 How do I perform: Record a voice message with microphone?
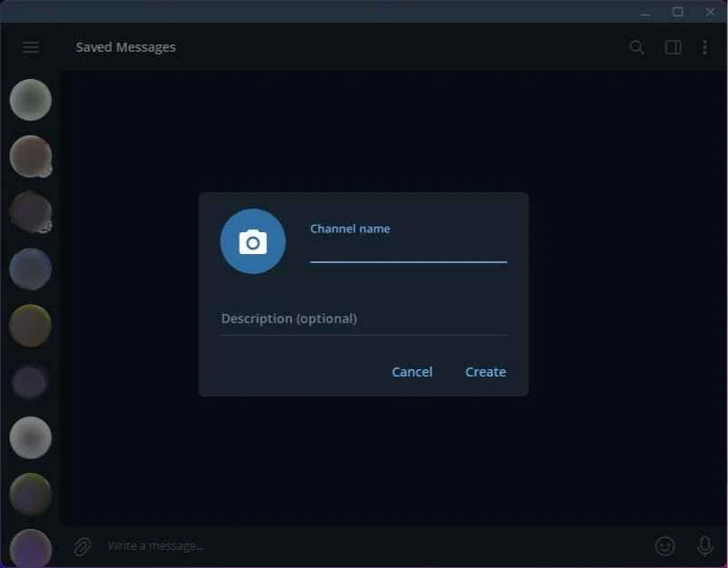[704, 546]
